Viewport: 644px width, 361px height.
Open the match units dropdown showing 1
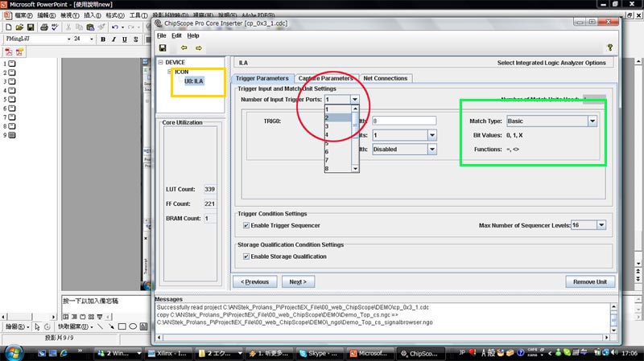432,135
